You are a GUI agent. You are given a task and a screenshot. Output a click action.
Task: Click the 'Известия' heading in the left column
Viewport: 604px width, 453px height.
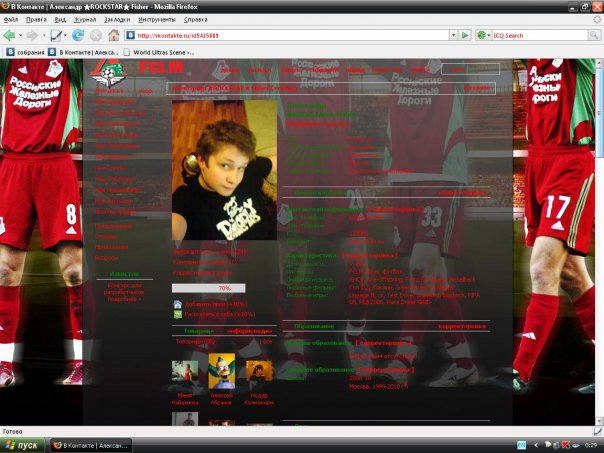pyautogui.click(x=124, y=274)
